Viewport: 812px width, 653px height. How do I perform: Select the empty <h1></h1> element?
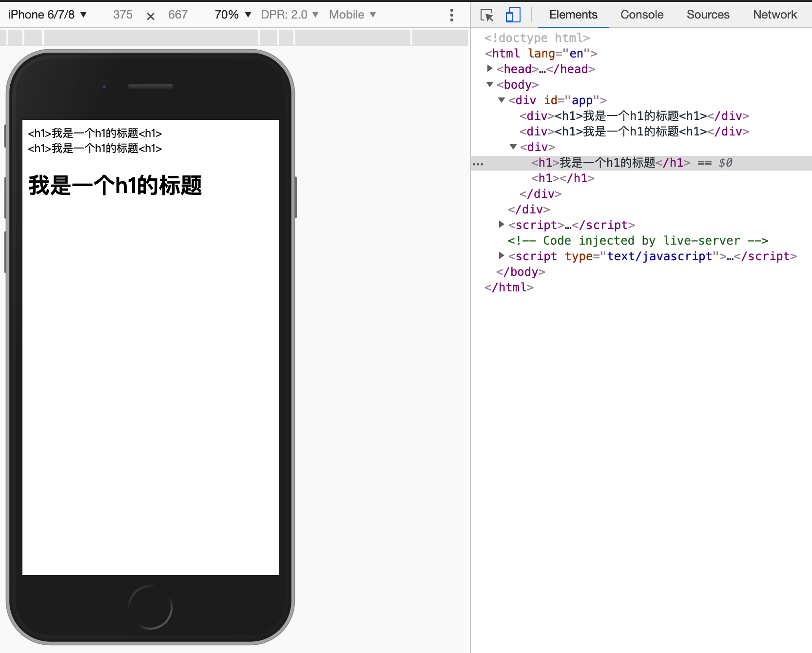pyautogui.click(x=563, y=178)
